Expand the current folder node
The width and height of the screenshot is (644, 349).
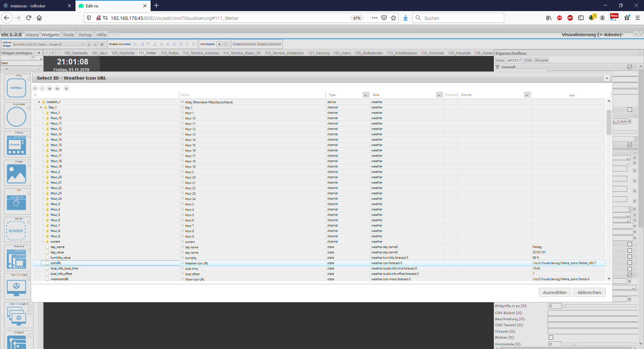(x=43, y=242)
